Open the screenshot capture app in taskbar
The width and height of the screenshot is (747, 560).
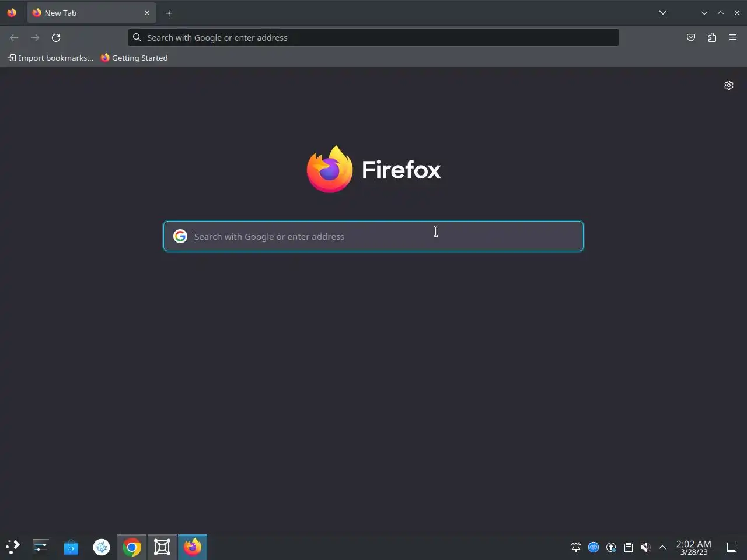click(162, 547)
